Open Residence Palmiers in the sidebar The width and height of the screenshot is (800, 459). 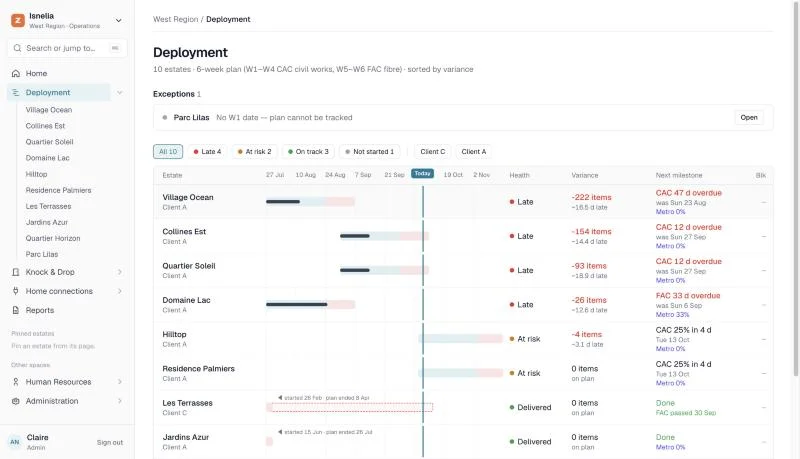[x=59, y=190]
